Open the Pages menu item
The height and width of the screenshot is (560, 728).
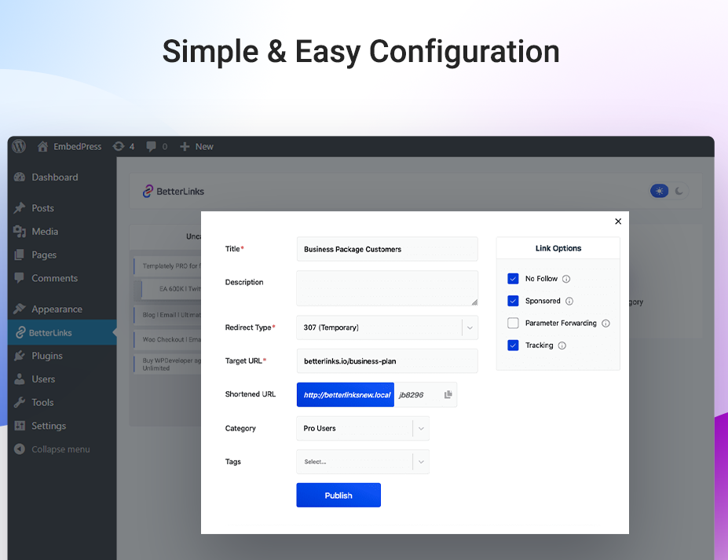click(44, 255)
